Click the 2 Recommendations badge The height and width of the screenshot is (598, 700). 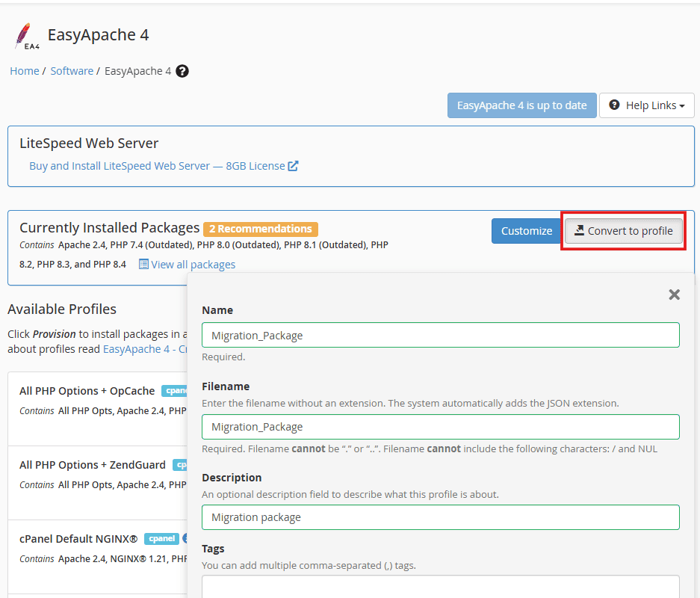(x=260, y=229)
